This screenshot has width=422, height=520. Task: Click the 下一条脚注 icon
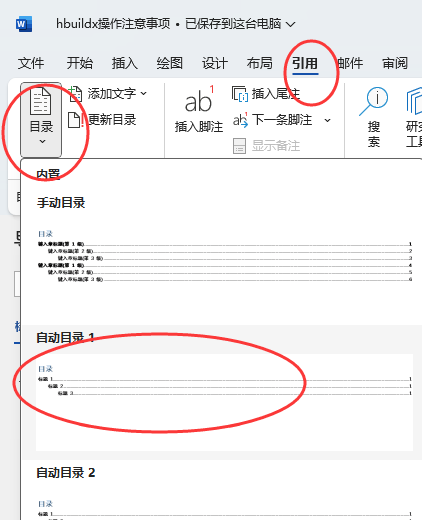click(x=240, y=120)
